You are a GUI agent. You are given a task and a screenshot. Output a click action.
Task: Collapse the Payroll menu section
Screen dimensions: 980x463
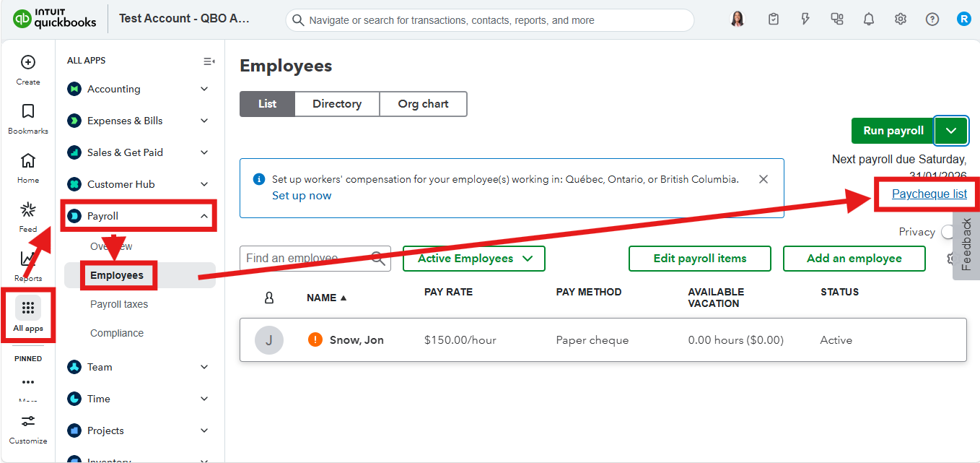(204, 216)
